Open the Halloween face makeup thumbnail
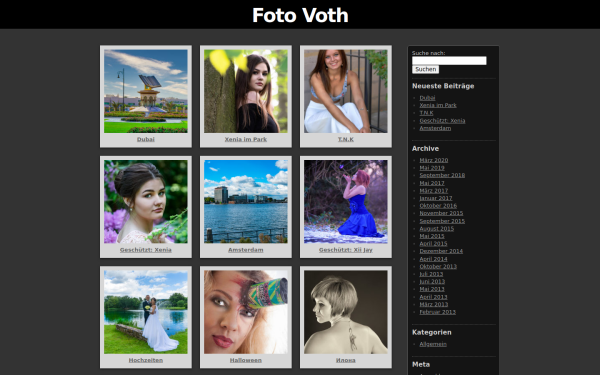This screenshot has height=375, width=600. 246,312
